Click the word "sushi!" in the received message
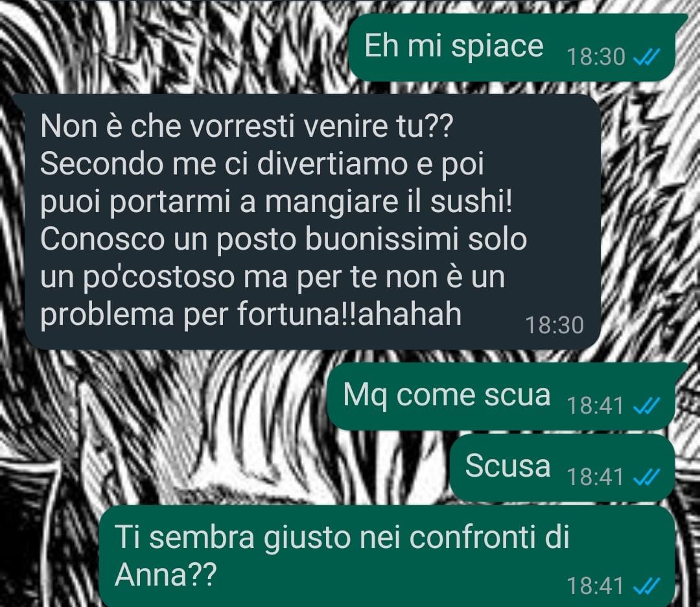Viewport: 700px width, 607px height. pos(471,202)
